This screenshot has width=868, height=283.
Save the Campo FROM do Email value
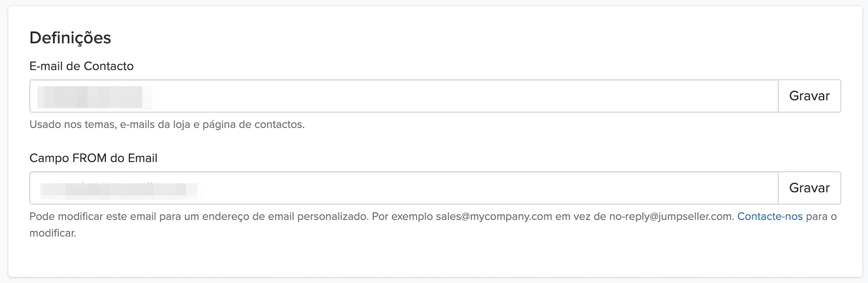(809, 188)
